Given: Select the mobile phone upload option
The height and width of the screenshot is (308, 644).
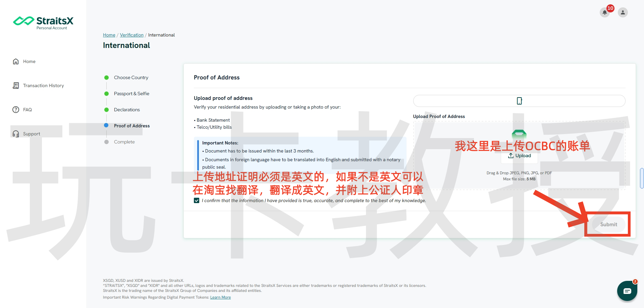Looking at the screenshot, I should (x=519, y=101).
